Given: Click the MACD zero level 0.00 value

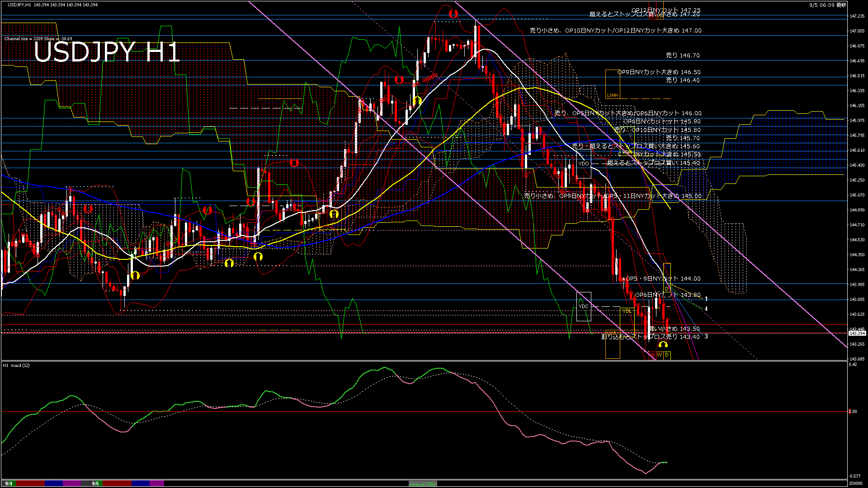Looking at the screenshot, I should pyautogui.click(x=853, y=412).
